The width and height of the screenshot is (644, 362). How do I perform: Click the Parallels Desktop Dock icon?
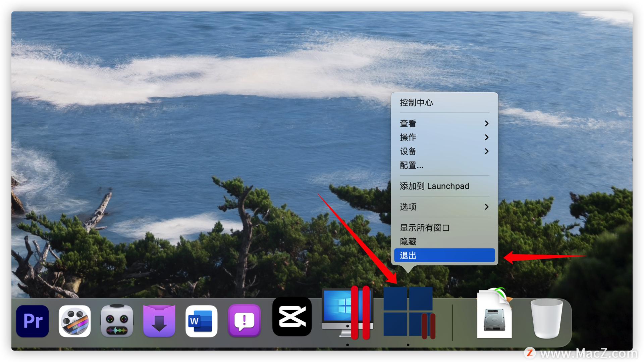347,313
